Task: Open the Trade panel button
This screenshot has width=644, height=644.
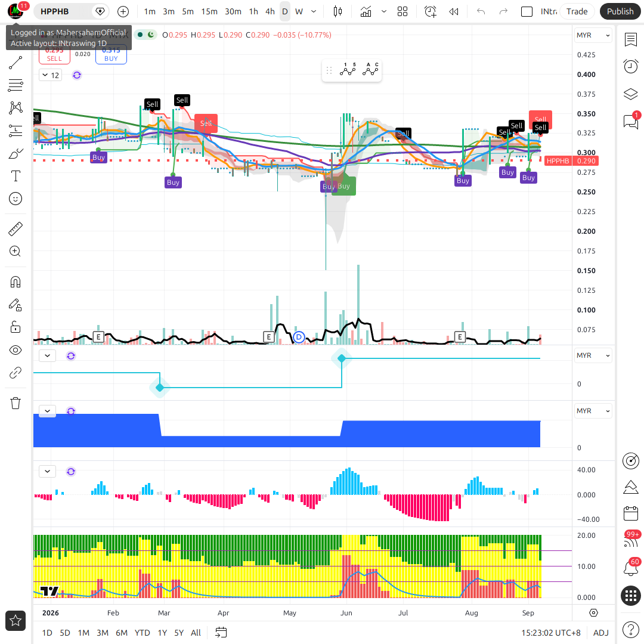Action: [x=577, y=11]
